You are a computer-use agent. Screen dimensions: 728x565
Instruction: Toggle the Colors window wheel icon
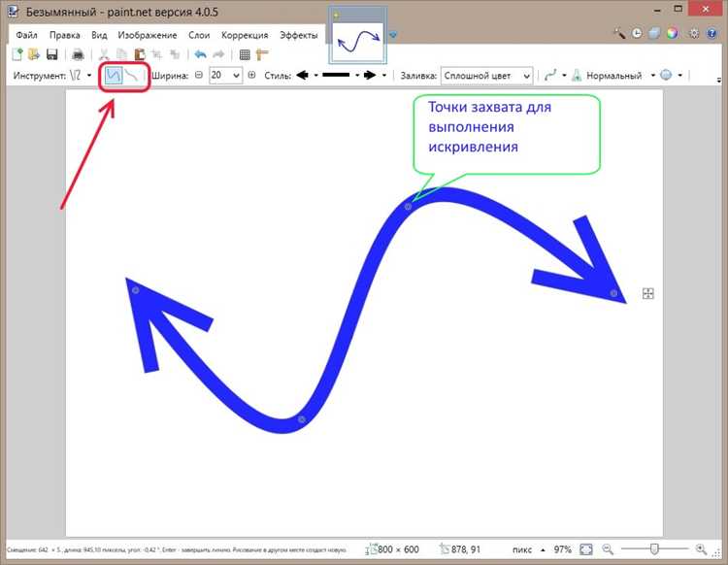point(672,33)
